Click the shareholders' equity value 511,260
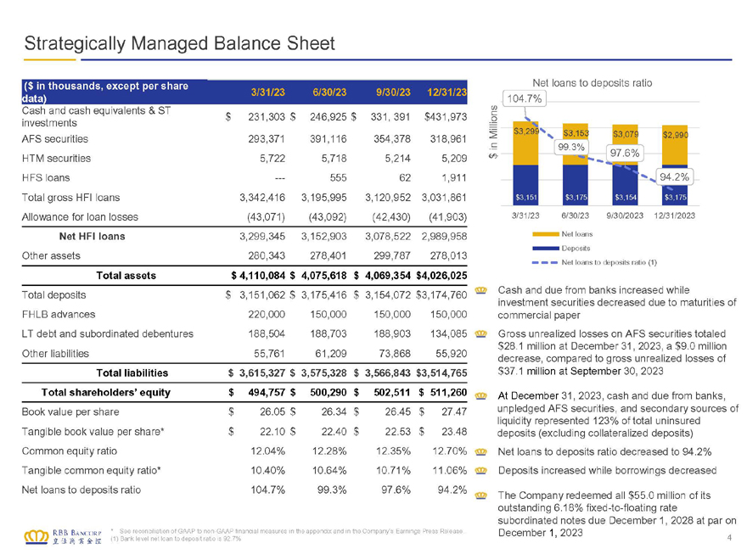This screenshot has width=747, height=560. click(x=448, y=393)
